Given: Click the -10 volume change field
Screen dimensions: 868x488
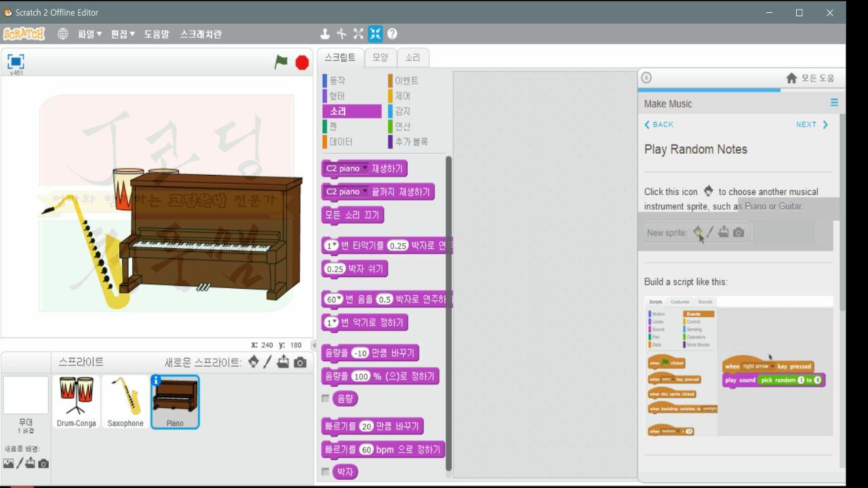Looking at the screenshot, I should tap(360, 353).
